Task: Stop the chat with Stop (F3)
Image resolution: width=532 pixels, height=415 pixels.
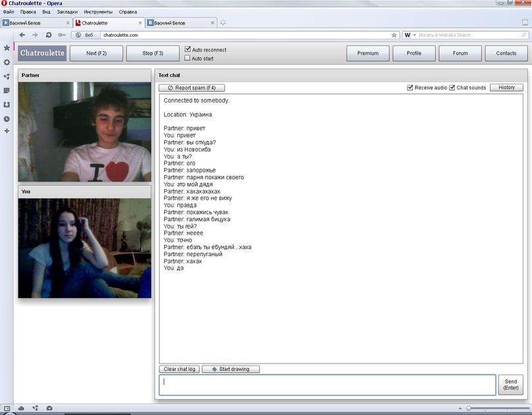Action: (x=153, y=53)
